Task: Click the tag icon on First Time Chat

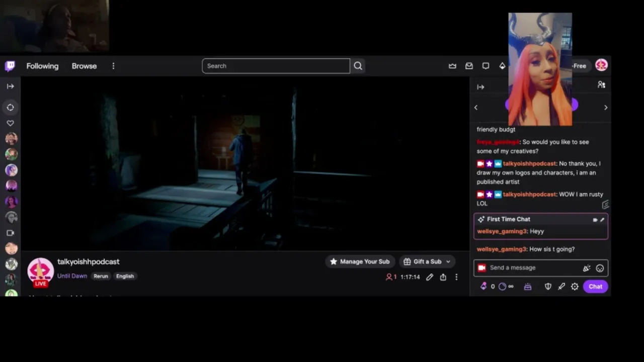Action: coord(595,220)
